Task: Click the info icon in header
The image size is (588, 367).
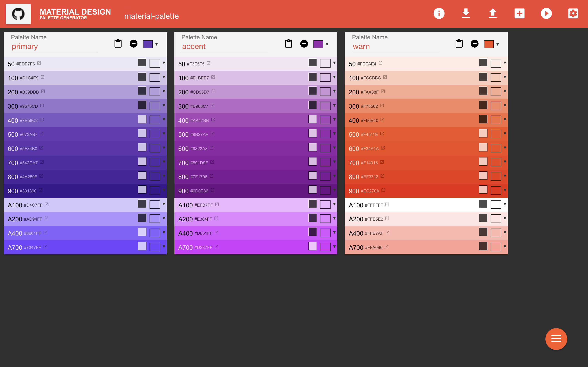Action: point(439,13)
